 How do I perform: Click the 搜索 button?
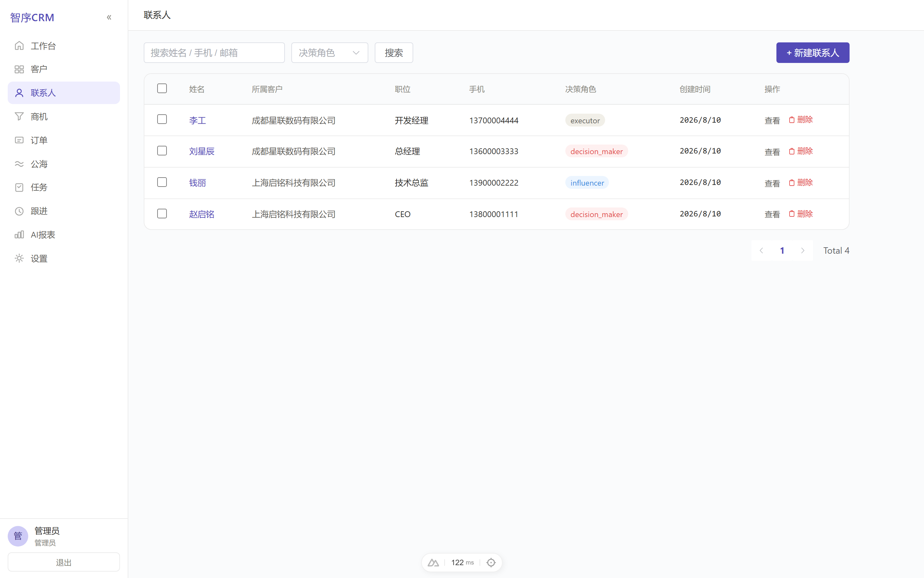[394, 53]
